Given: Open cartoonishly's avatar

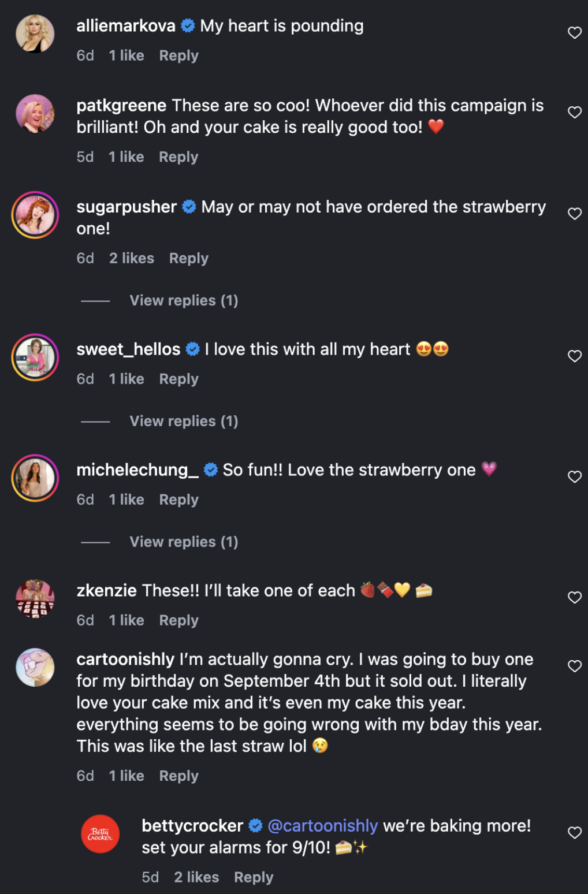Looking at the screenshot, I should pos(35,667).
